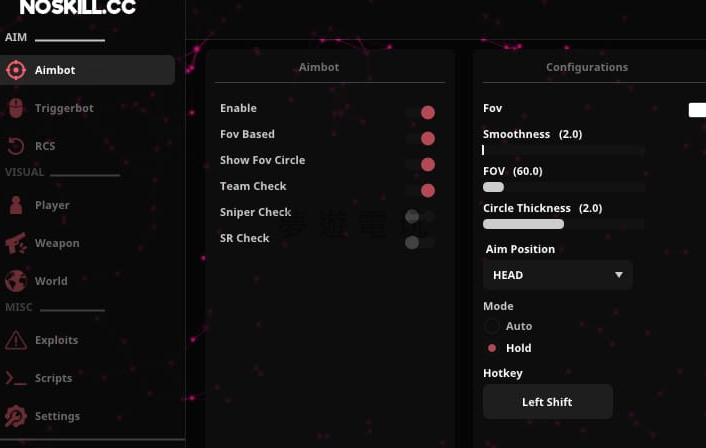Click the Mode label text
The image size is (706, 448).
(x=498, y=306)
